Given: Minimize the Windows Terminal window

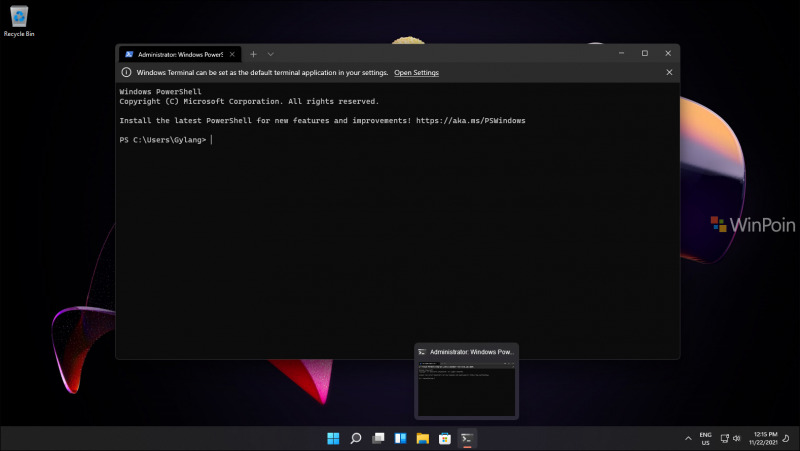Looking at the screenshot, I should [x=621, y=53].
